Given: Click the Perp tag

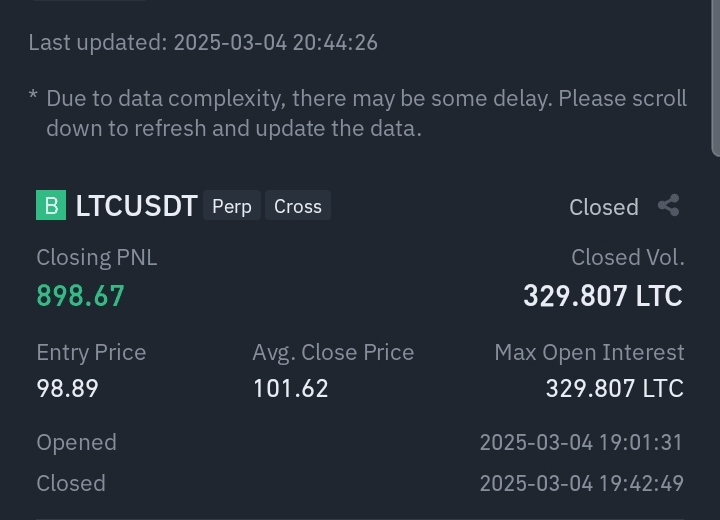Looking at the screenshot, I should tap(232, 207).
